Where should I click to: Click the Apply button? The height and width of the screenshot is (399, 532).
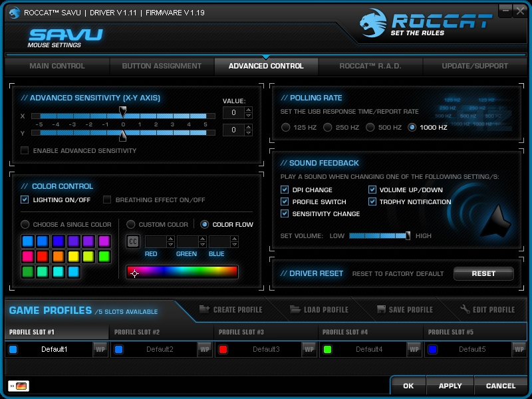[x=450, y=386]
